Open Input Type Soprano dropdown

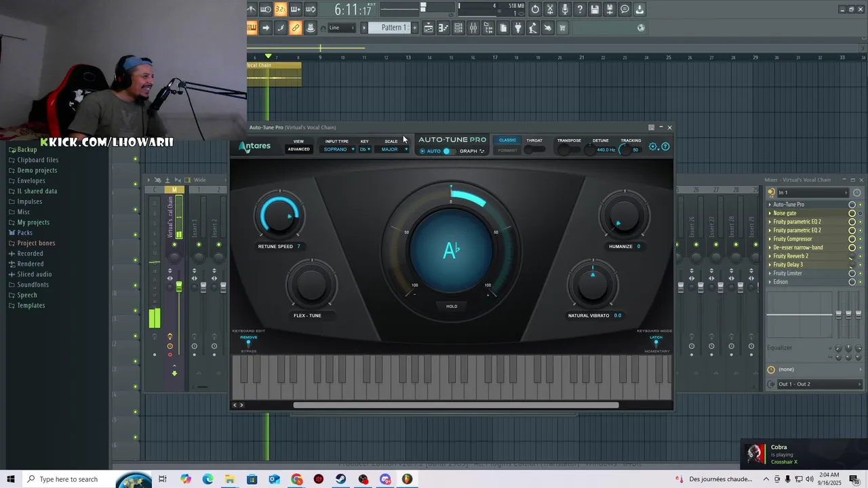tap(338, 149)
